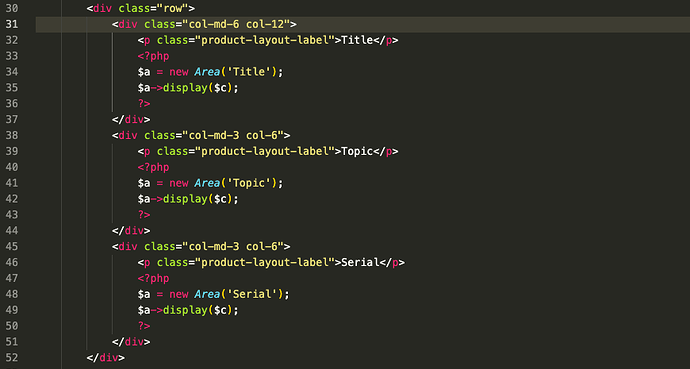Image resolution: width=690 pixels, height=369 pixels.
Task: Click the closing </div> on line 44
Action: 131,230
